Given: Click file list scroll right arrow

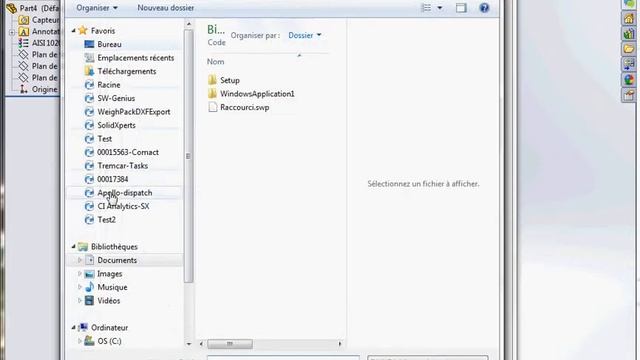Looking at the screenshot, I should click(x=340, y=344).
